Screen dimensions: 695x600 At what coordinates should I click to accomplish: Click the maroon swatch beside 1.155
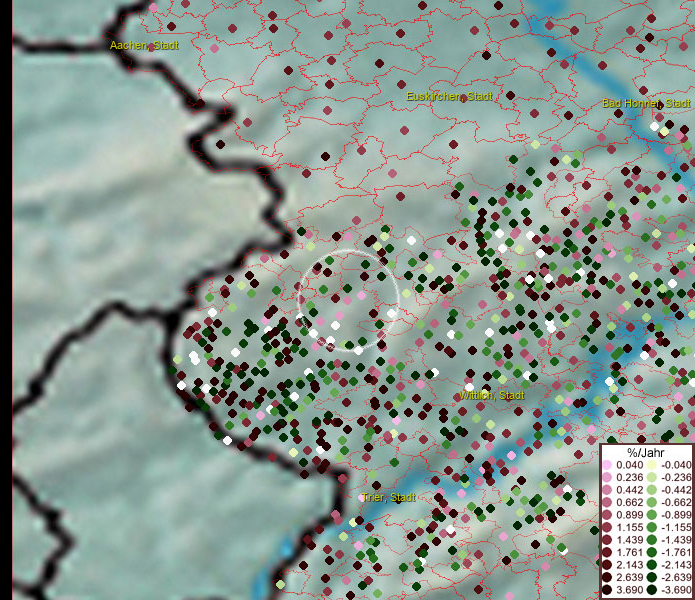(607, 527)
